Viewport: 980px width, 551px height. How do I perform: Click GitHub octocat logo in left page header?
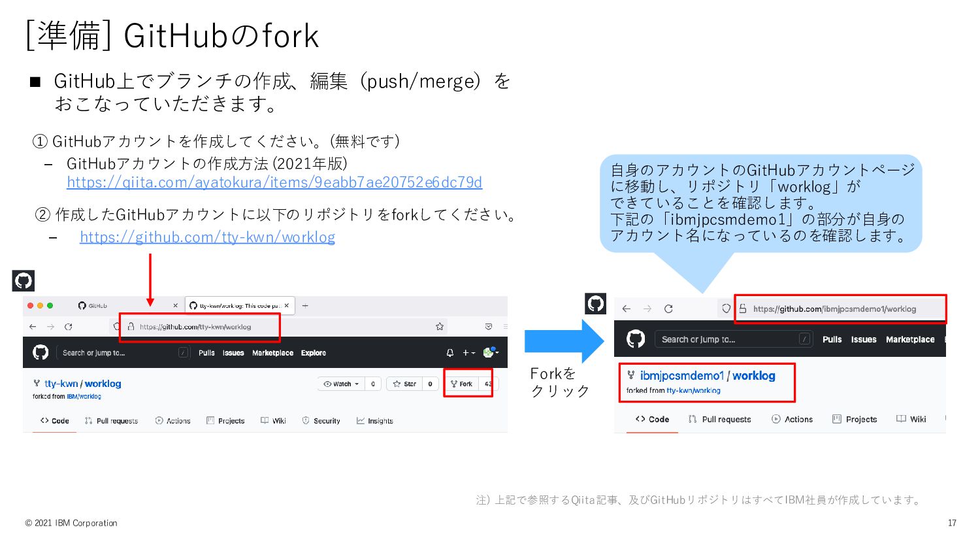coord(41,352)
